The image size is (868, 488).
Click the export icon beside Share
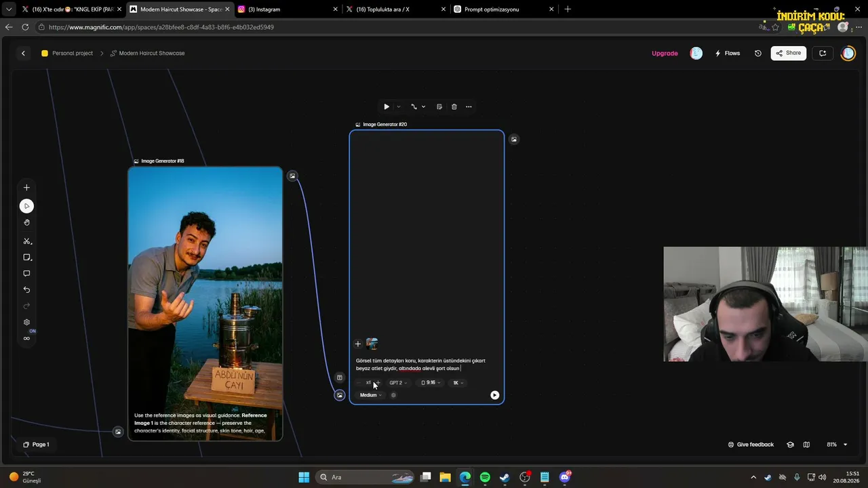pyautogui.click(x=823, y=54)
